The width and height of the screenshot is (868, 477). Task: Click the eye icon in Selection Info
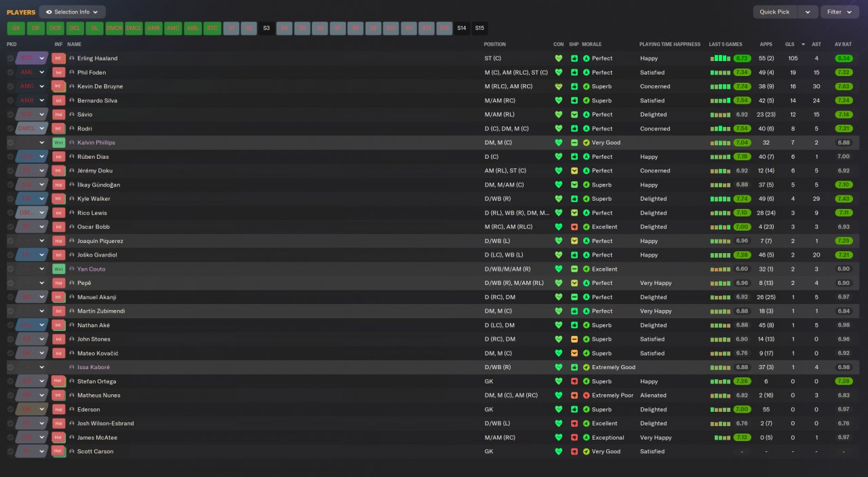click(x=49, y=12)
